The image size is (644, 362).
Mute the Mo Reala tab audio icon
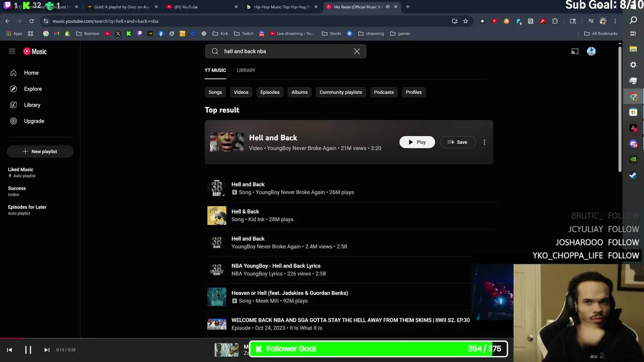pos(387,7)
